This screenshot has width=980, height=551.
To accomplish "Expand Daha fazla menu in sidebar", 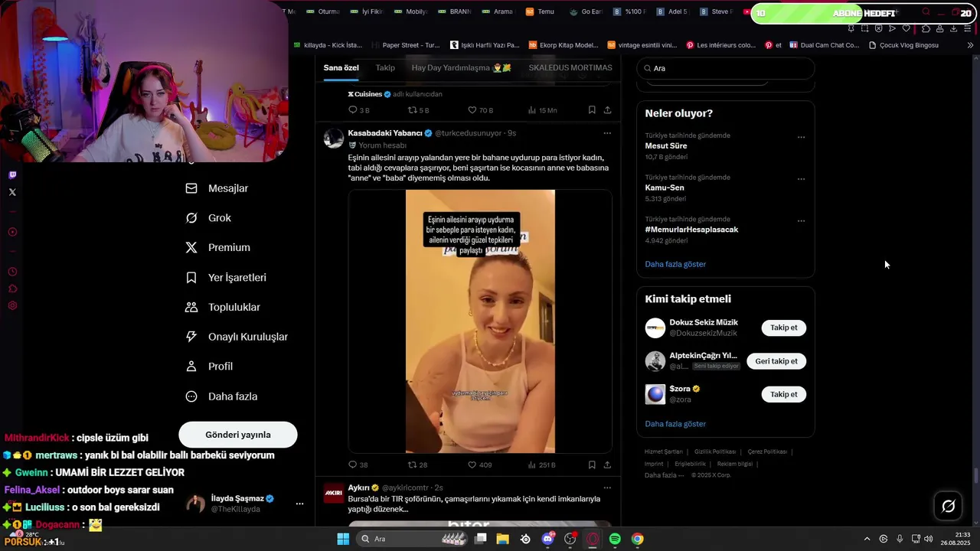I will point(221,396).
